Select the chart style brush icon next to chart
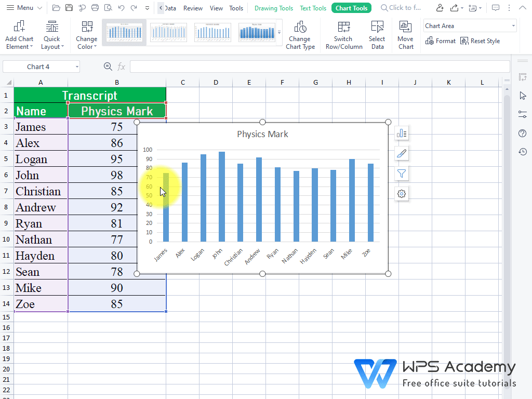The width and height of the screenshot is (532, 399). 402,153
